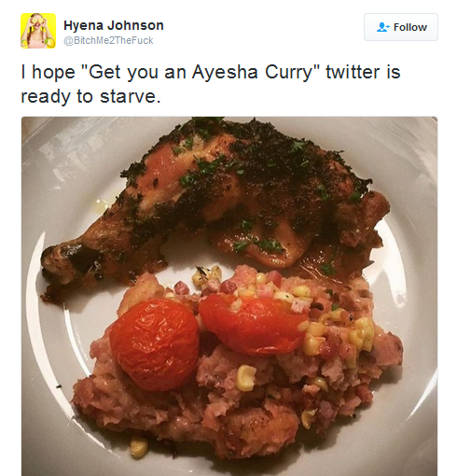457x476 pixels.
Task: Click the pink mashed potato portion
Action: 236,404
